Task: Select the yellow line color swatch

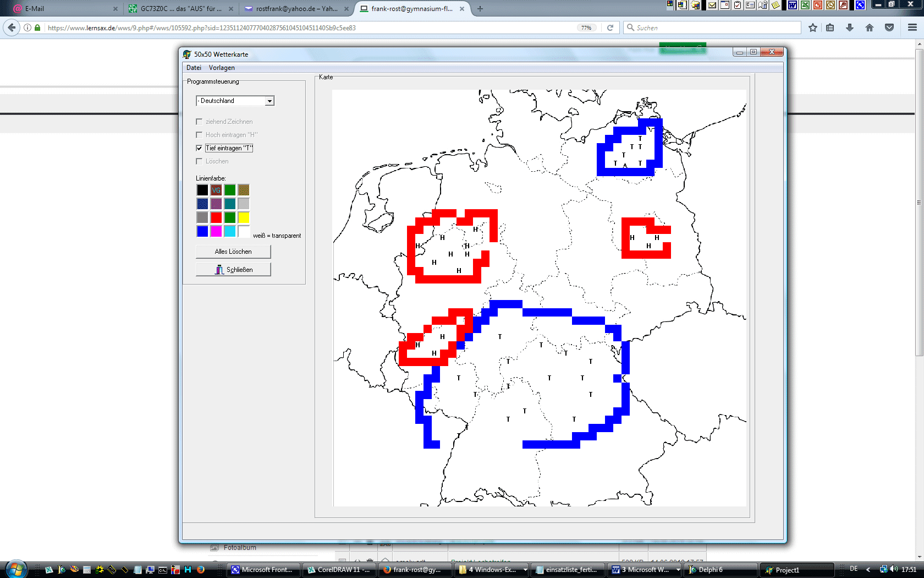Action: 244,217
